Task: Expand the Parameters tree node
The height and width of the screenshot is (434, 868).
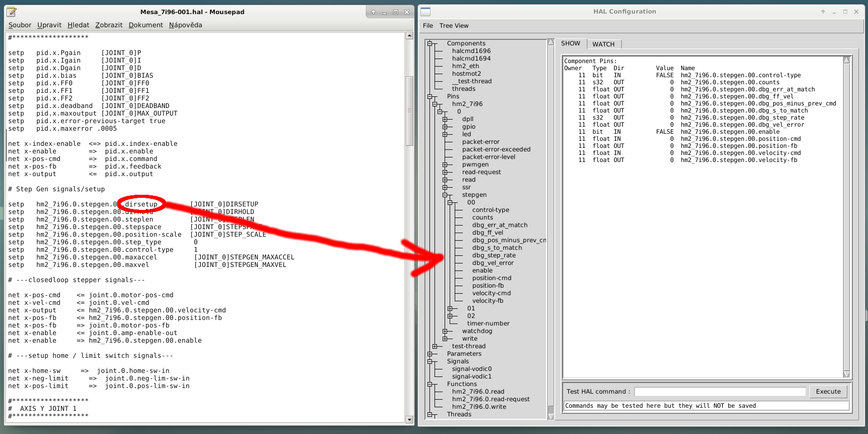Action: [430, 354]
